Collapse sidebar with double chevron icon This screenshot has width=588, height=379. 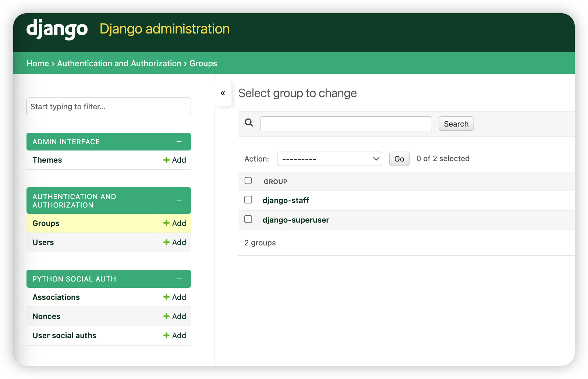pyautogui.click(x=223, y=93)
